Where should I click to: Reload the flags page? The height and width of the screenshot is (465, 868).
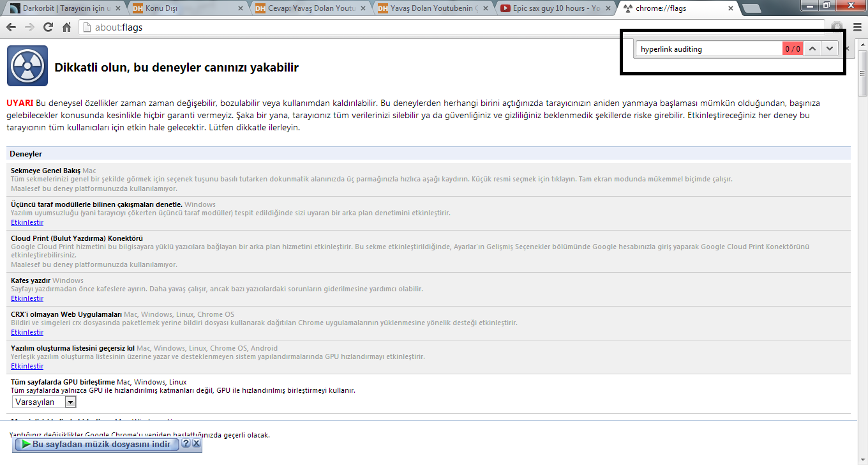48,27
